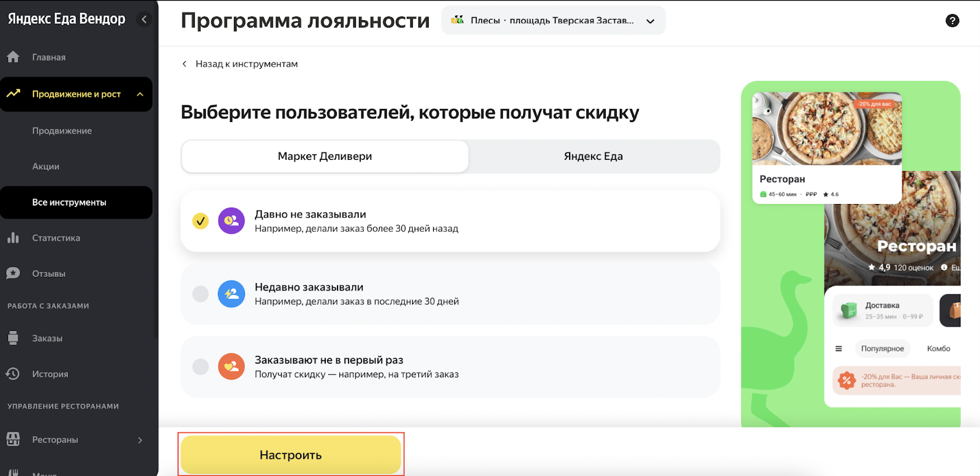Click the -20% для Вас banner
The height and width of the screenshot is (476, 980).
(896, 380)
